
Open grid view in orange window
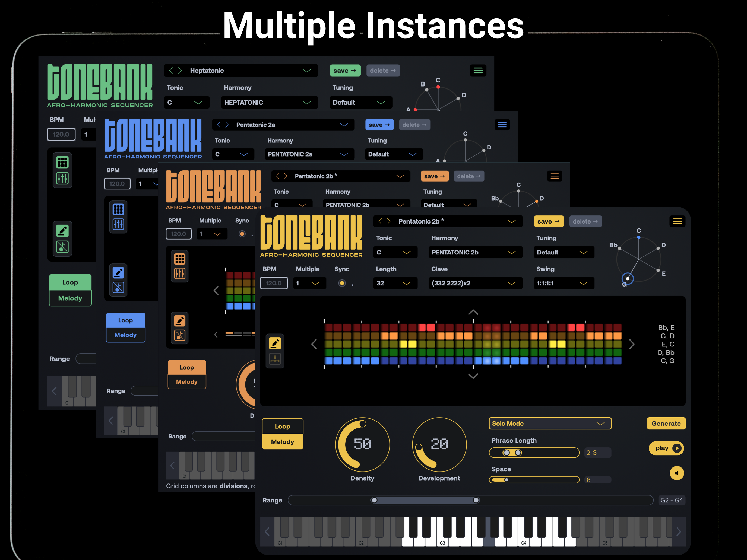coord(180,259)
